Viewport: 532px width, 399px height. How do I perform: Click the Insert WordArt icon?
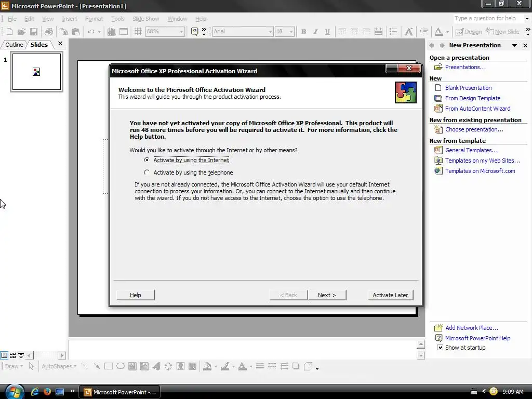tap(156, 366)
